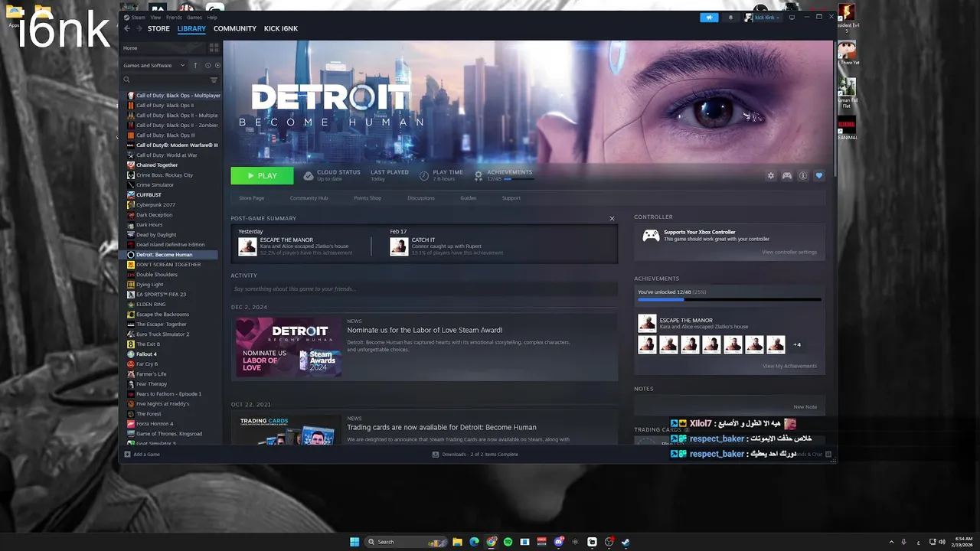The width and height of the screenshot is (980, 551).
Task: Toggle the favorite heart for Detroit
Action: [x=819, y=176]
